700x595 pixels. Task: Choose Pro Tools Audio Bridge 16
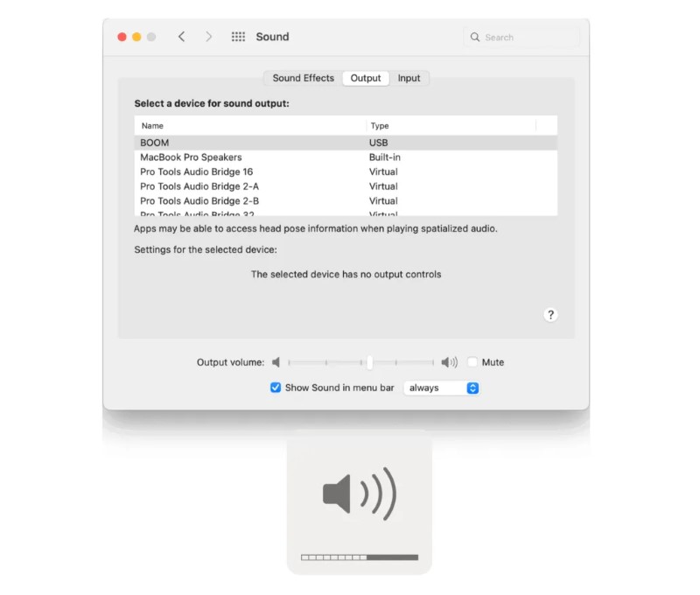point(346,171)
